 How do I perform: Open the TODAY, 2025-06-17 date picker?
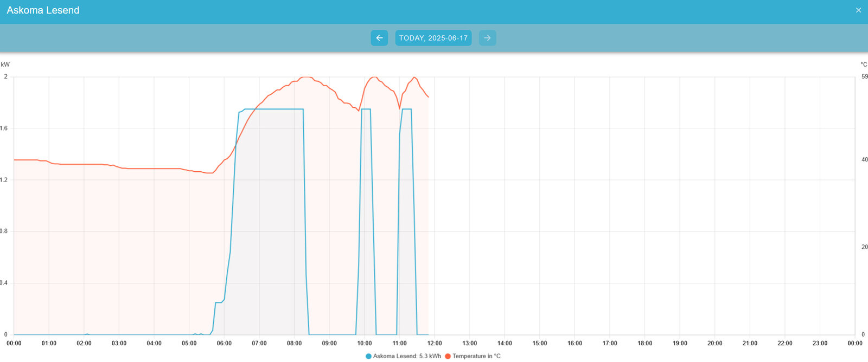click(x=433, y=38)
